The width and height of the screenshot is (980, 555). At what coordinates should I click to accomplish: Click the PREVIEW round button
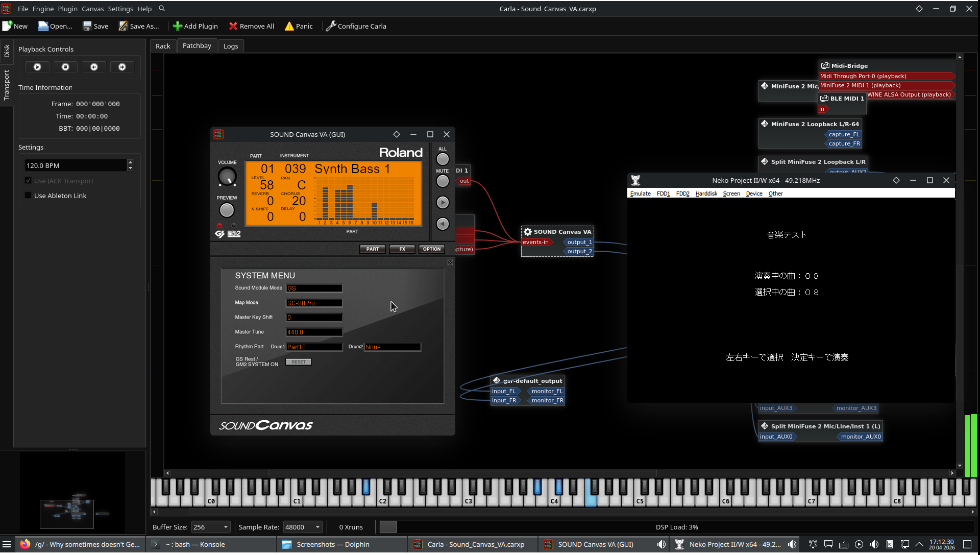(227, 210)
